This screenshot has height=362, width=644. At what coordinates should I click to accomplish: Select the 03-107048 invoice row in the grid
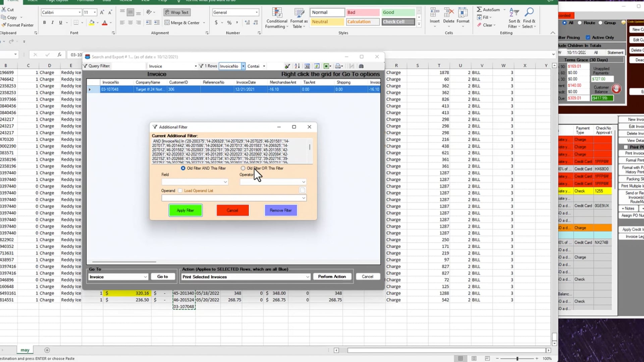coord(233,89)
